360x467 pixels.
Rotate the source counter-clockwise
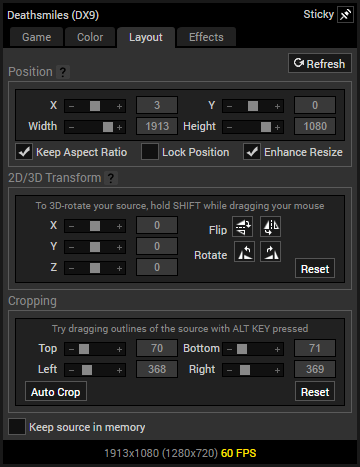pos(244,252)
